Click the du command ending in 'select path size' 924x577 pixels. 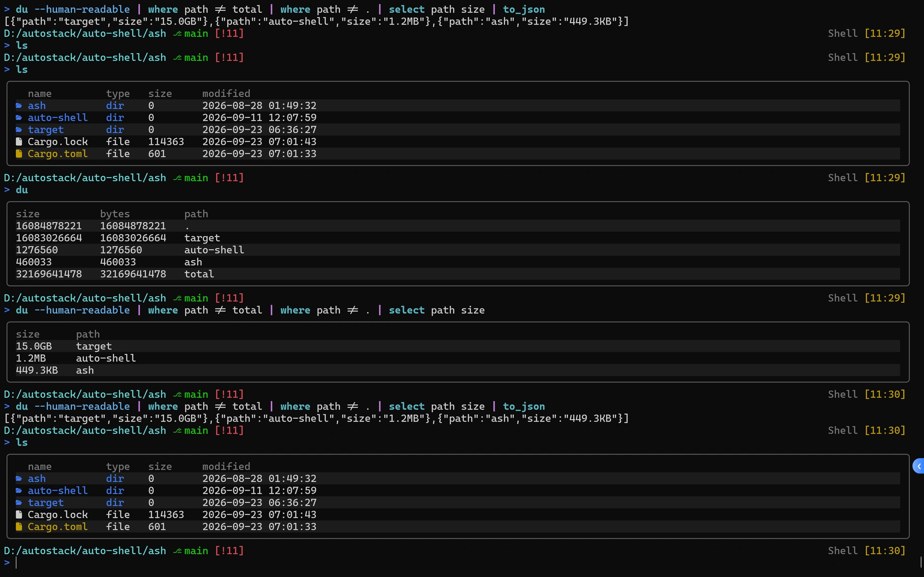click(x=250, y=310)
